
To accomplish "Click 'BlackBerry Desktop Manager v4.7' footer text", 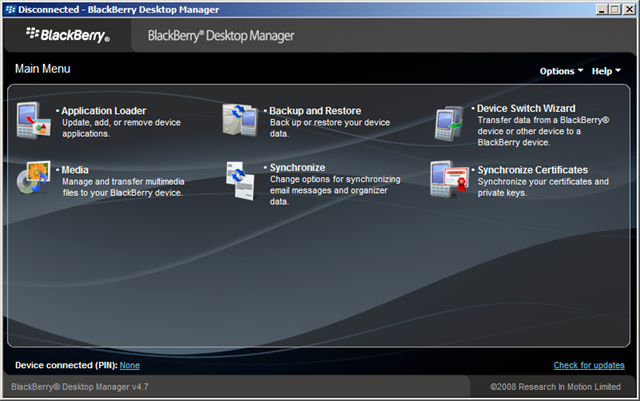I will (x=80, y=387).
